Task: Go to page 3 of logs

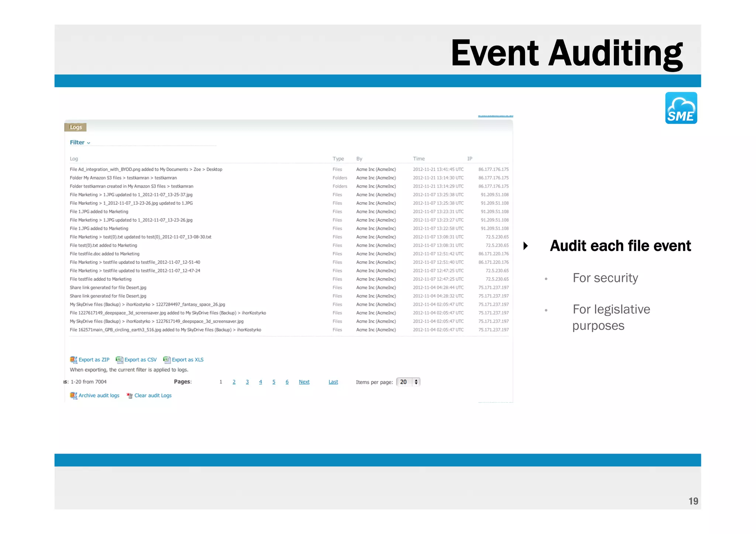Action: click(247, 382)
